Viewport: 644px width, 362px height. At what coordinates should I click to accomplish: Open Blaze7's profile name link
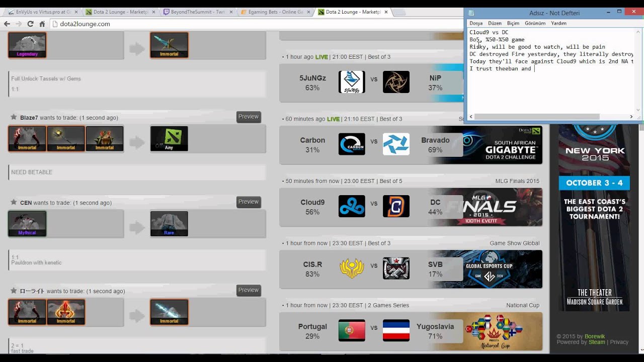tap(29, 118)
